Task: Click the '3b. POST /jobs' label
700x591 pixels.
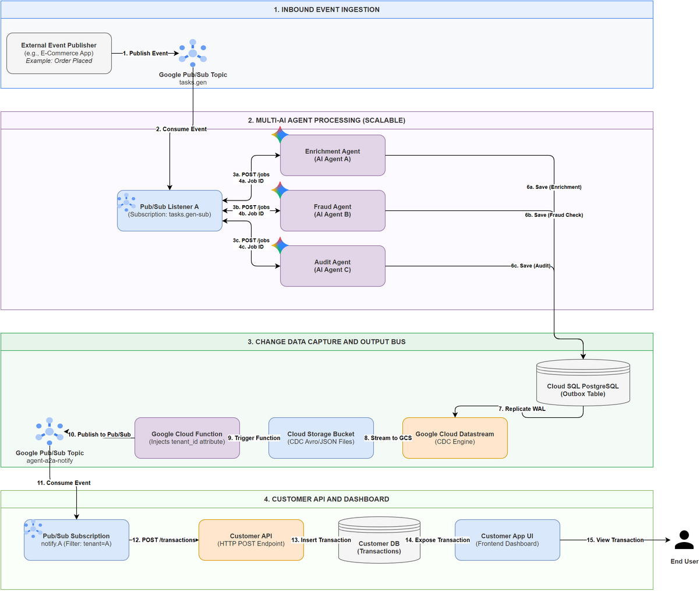Action: point(251,207)
